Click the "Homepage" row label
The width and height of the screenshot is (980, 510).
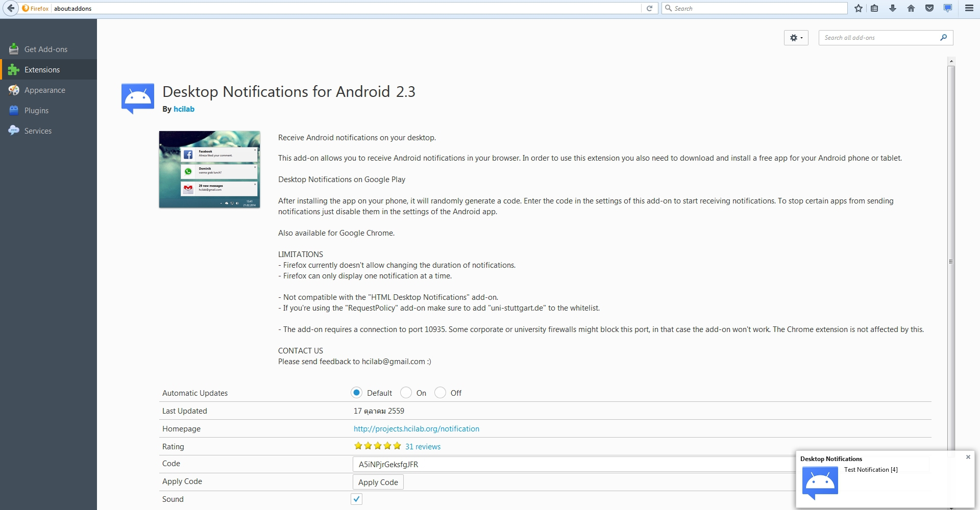[x=181, y=429]
